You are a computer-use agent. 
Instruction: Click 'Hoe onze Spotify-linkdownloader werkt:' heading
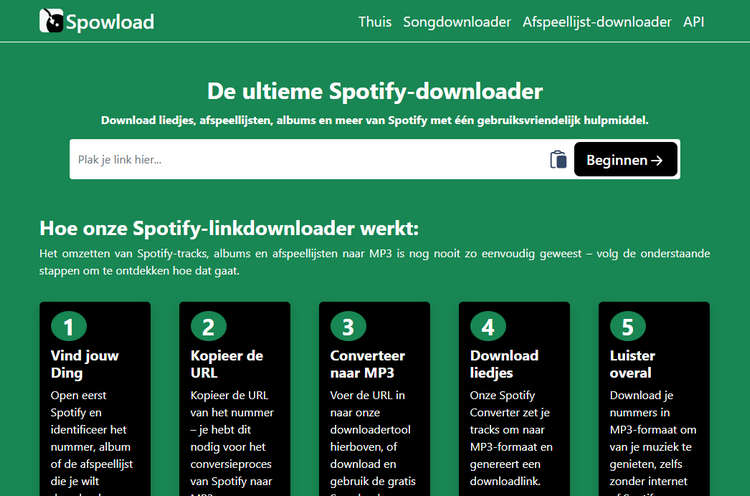[x=229, y=228]
